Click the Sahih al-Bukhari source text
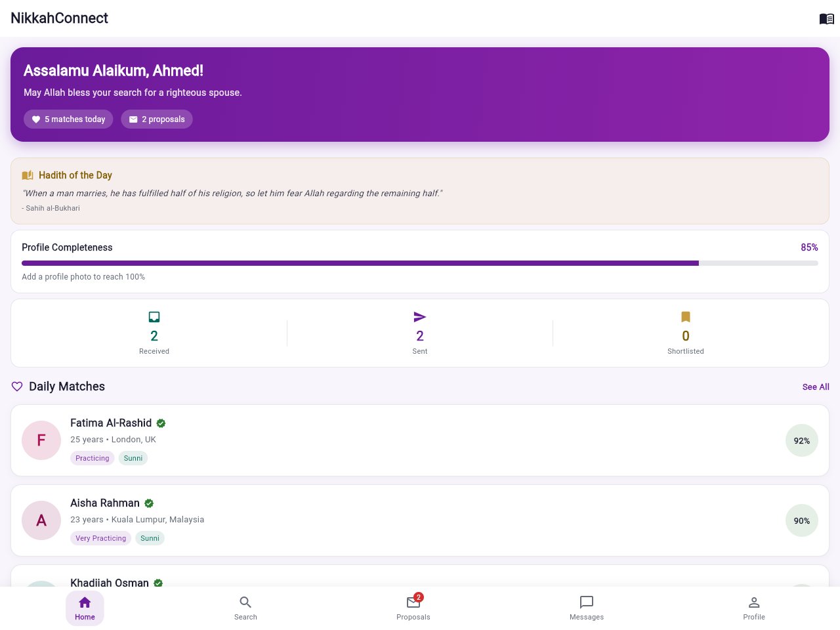 [x=51, y=208]
